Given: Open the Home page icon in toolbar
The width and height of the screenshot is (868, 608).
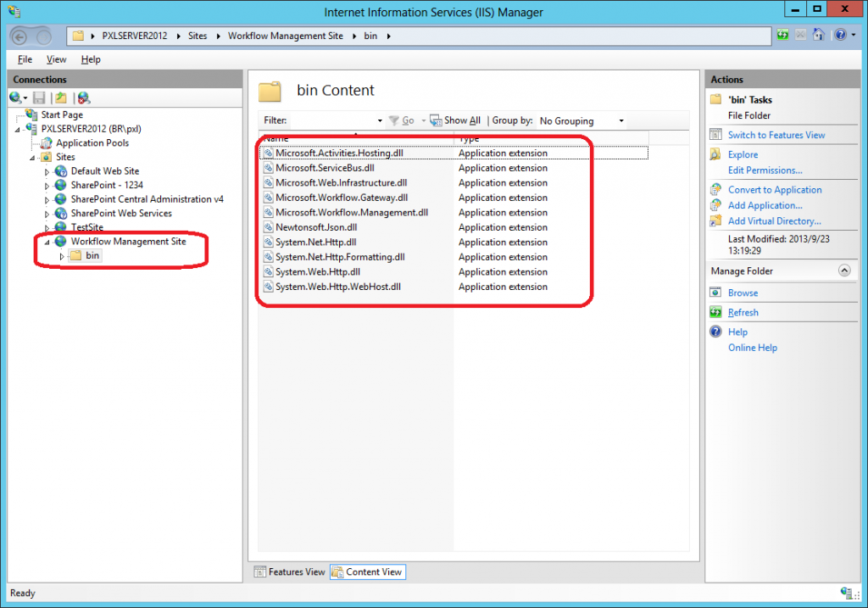Looking at the screenshot, I should coord(820,35).
